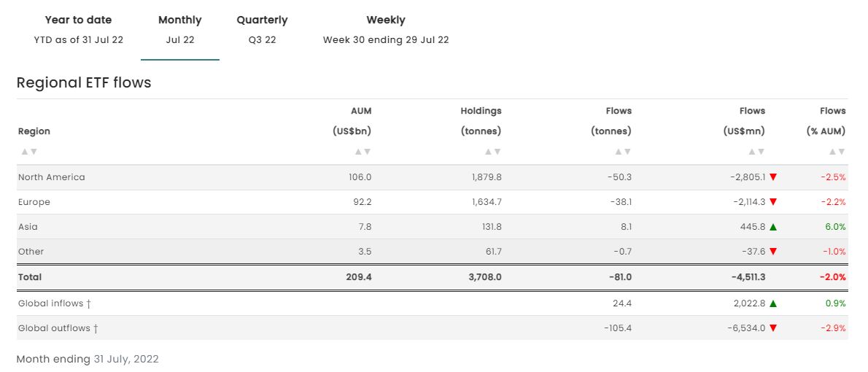The image size is (868, 372).
Task: Sort table by Region using sort arrows
Action: tap(29, 152)
